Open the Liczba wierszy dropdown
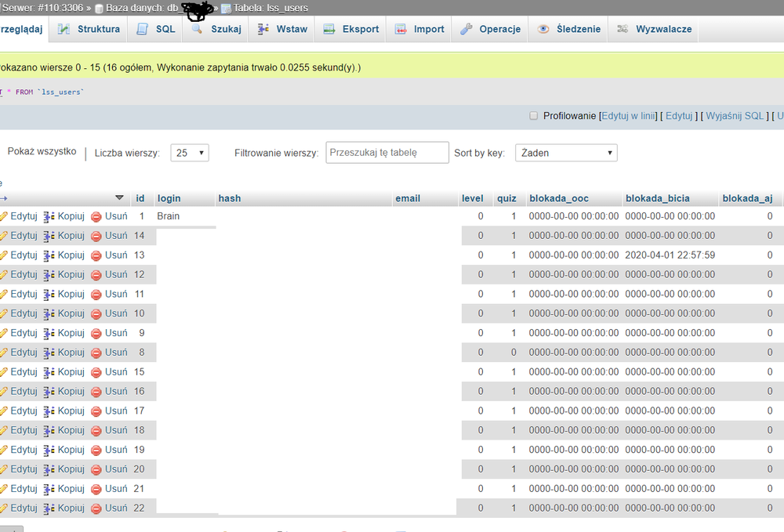 [190, 153]
